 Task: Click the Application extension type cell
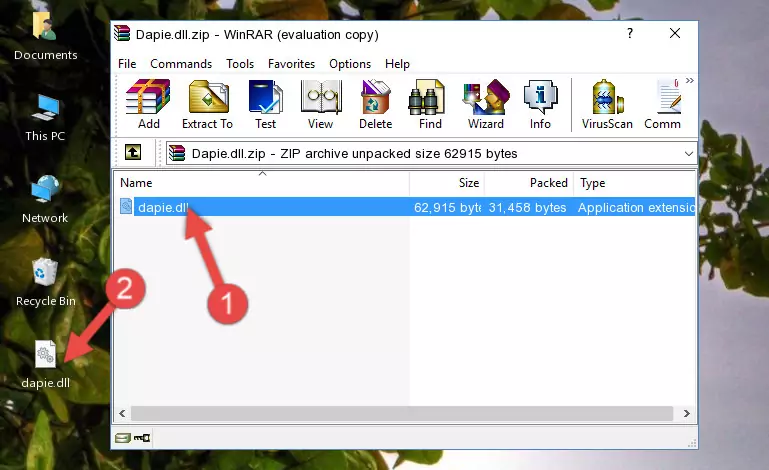[636, 208]
